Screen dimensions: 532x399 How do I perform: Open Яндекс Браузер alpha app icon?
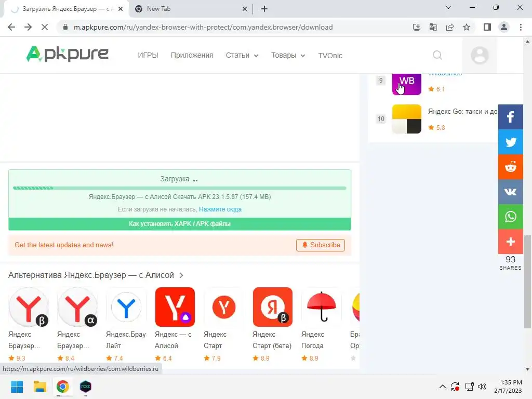coord(77,307)
